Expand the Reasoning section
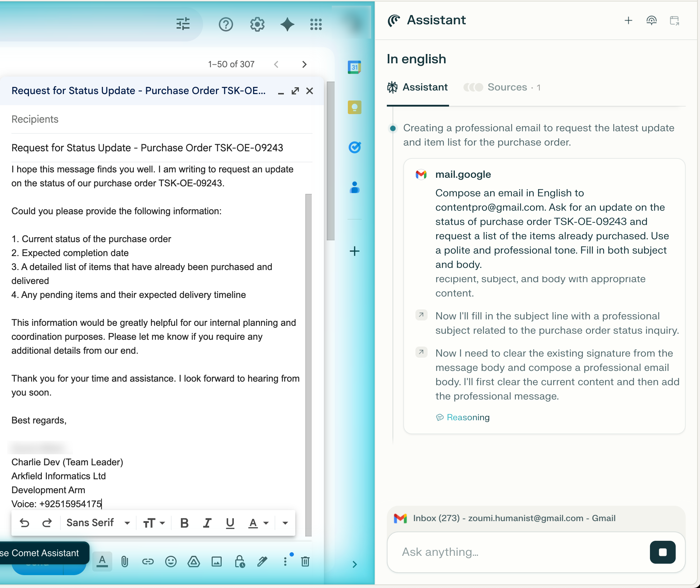 coord(463,417)
